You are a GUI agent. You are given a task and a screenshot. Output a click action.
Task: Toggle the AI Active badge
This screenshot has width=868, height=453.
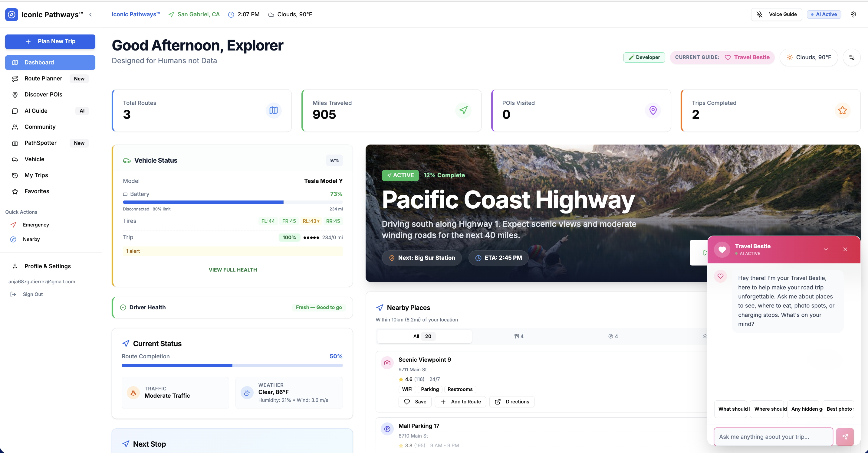tap(824, 15)
